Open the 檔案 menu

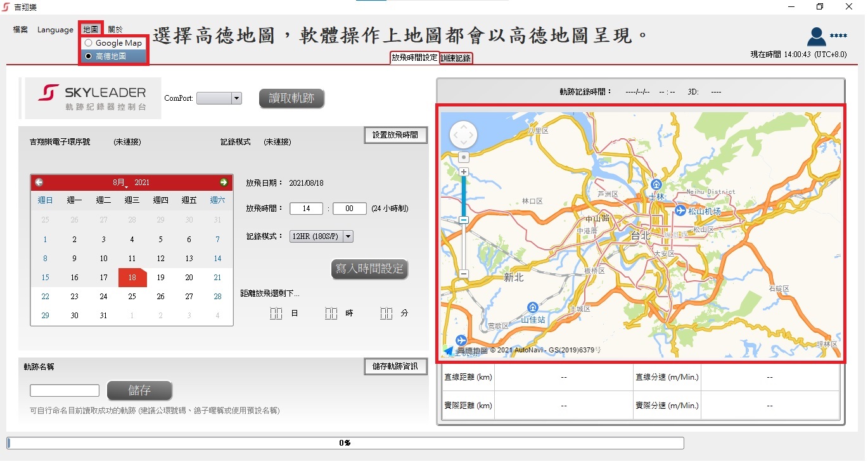pyautogui.click(x=20, y=29)
